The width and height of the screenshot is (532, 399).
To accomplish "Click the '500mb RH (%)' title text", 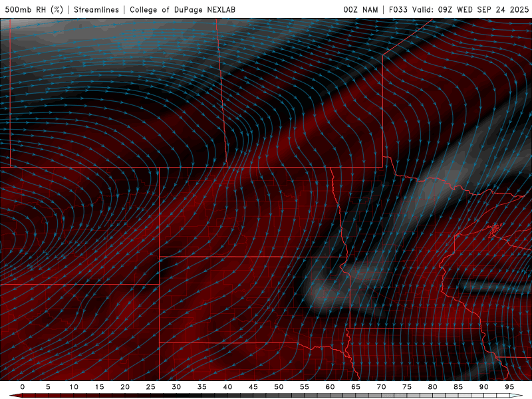I will tap(34, 10).
